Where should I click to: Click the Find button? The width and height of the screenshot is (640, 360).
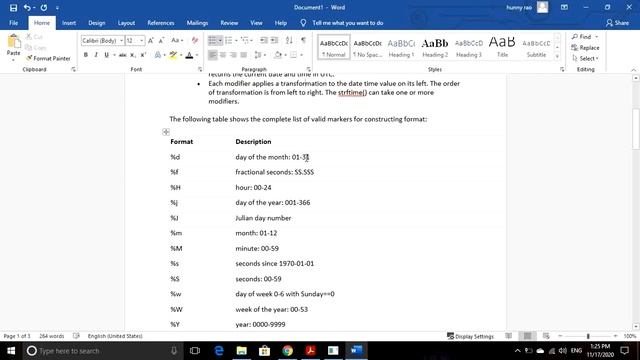[582, 37]
